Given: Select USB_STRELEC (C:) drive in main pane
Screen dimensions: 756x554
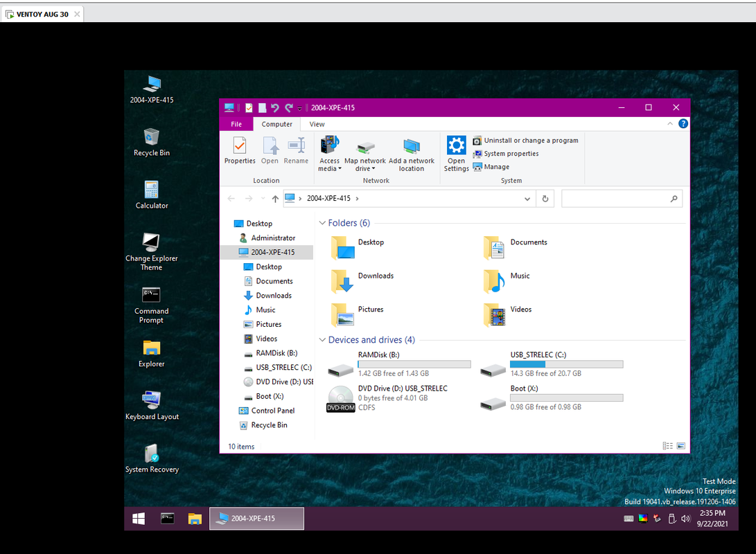Looking at the screenshot, I should [552, 364].
